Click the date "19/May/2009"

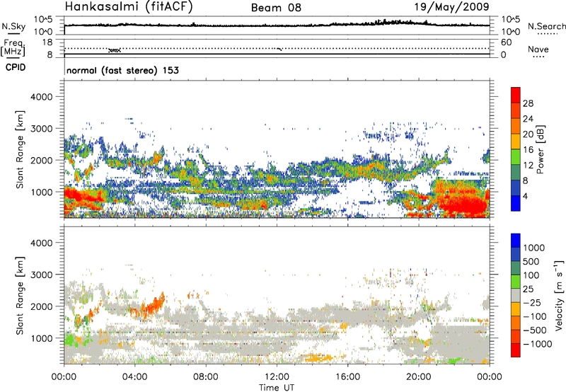click(451, 6)
